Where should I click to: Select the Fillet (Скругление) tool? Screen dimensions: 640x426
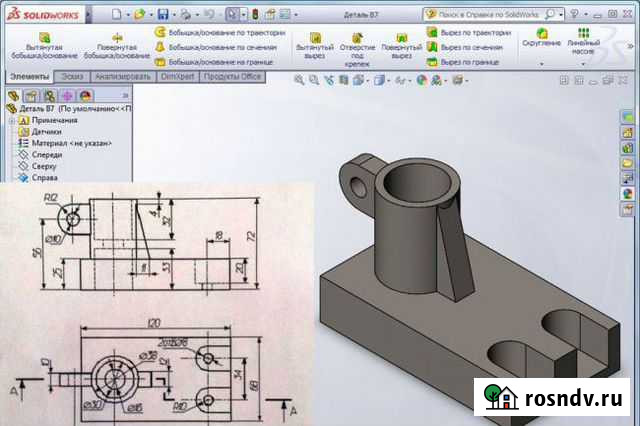[541, 38]
